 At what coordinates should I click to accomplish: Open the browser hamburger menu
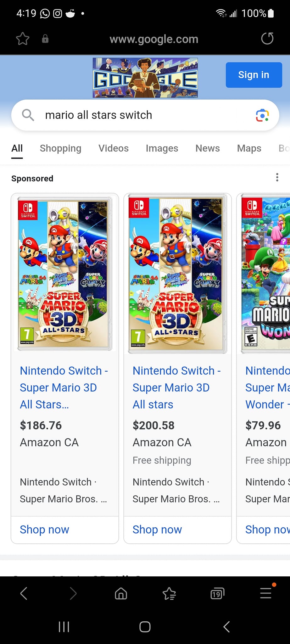(266, 593)
